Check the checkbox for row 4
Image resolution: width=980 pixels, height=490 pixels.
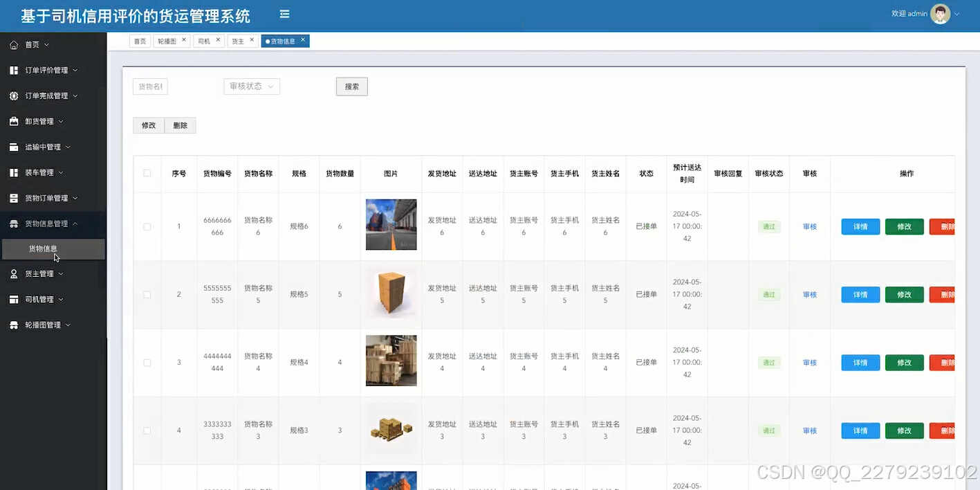coord(147,430)
